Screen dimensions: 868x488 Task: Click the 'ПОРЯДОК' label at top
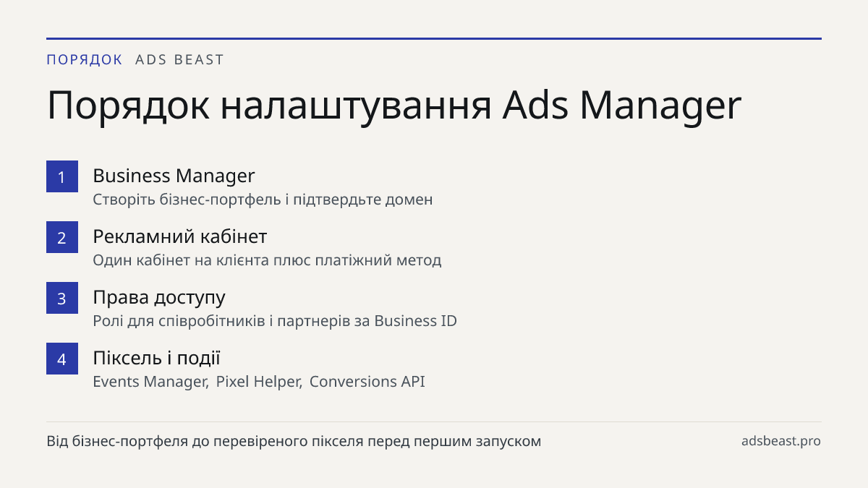tap(85, 59)
